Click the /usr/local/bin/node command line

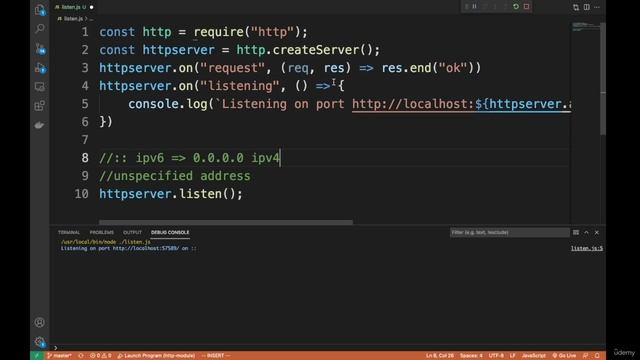(x=106, y=242)
